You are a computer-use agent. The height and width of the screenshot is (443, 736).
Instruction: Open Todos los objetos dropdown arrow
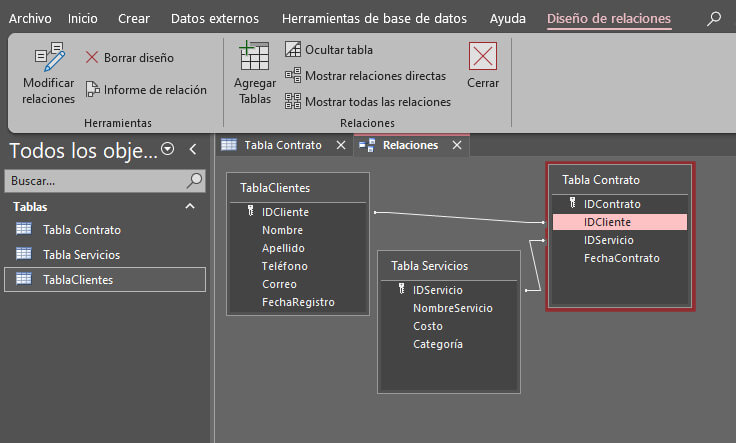[168, 149]
